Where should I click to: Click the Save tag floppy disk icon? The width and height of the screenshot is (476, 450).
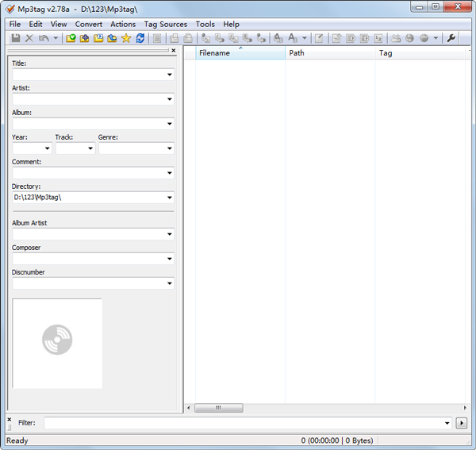[x=16, y=38]
